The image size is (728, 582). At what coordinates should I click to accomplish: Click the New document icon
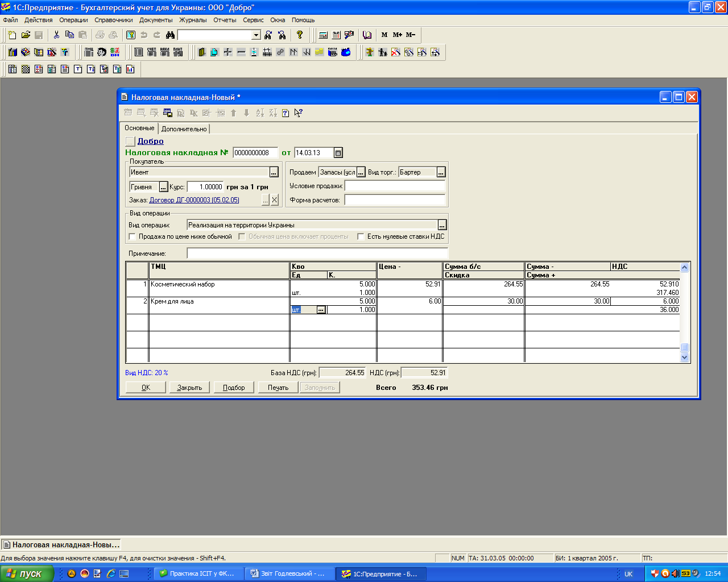click(x=13, y=35)
